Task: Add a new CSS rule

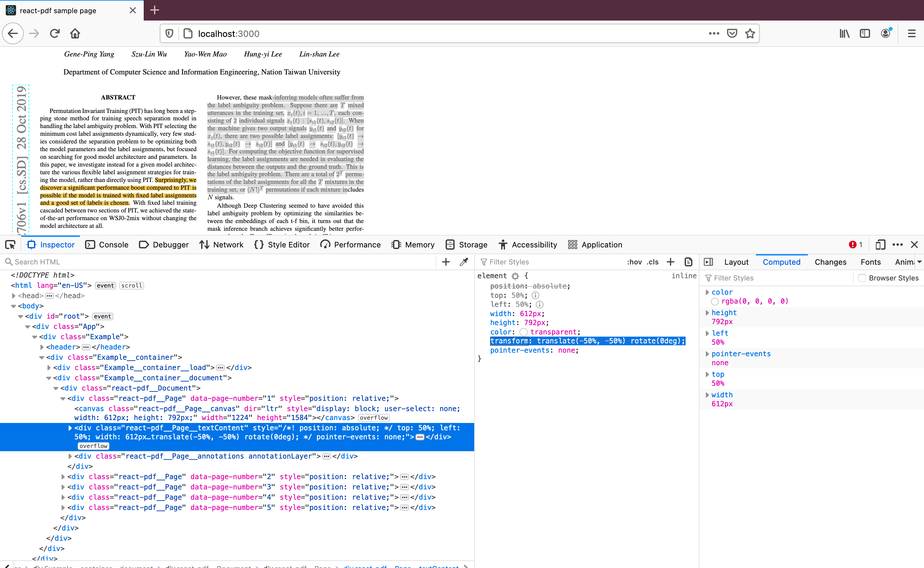Action: [x=671, y=262]
